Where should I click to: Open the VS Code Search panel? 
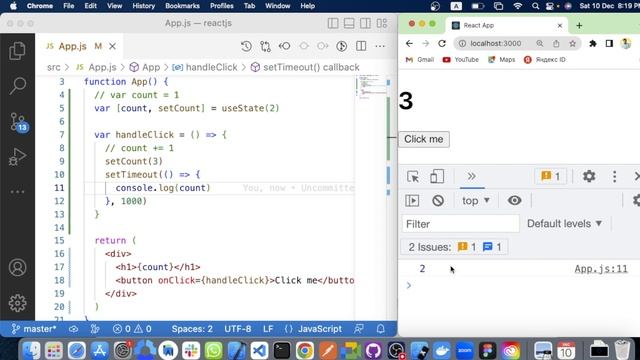18,86
